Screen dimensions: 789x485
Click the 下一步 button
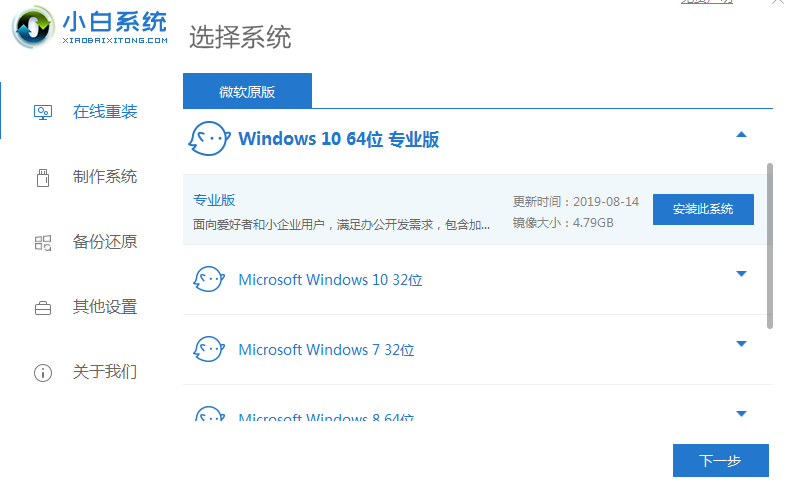pos(720,461)
